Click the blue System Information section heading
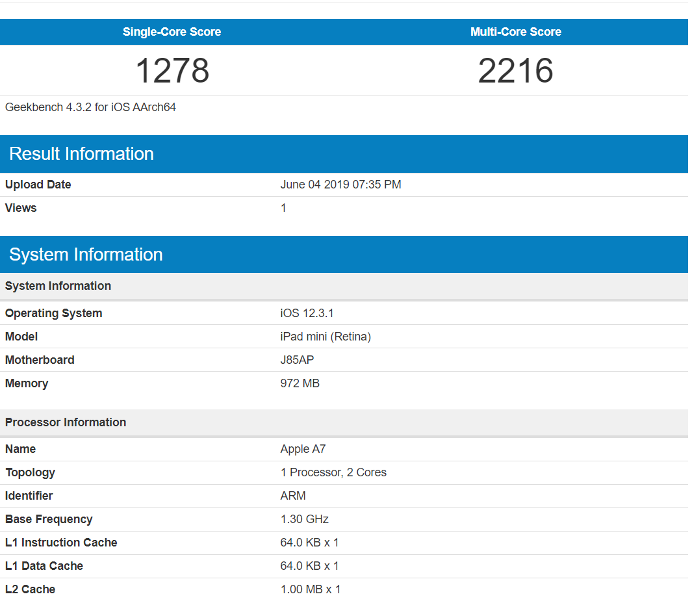The width and height of the screenshot is (690, 616). coord(86,254)
